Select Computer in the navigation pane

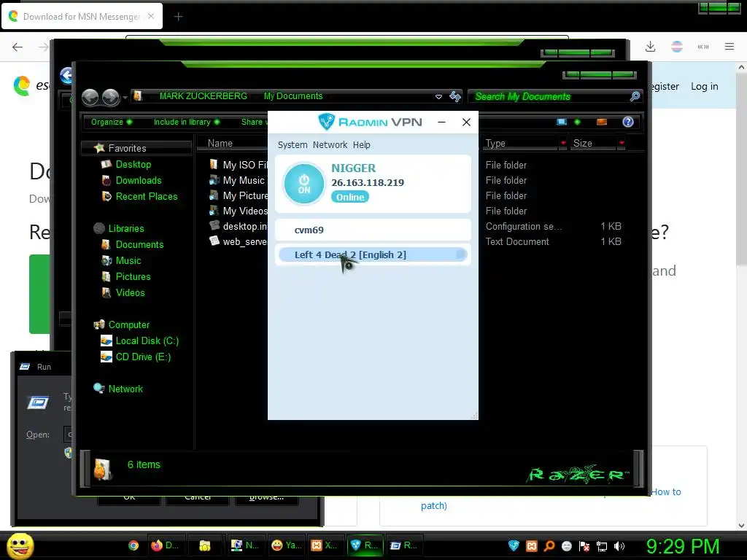pyautogui.click(x=129, y=324)
